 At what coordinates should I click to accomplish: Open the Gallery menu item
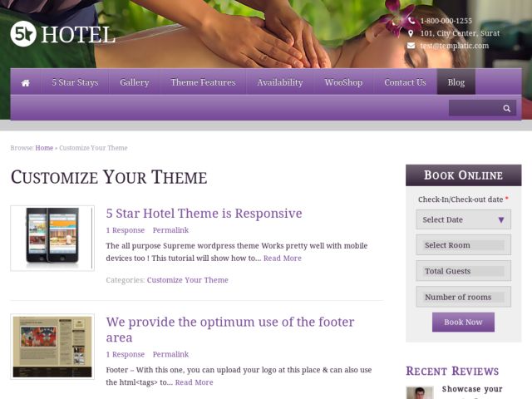[135, 82]
